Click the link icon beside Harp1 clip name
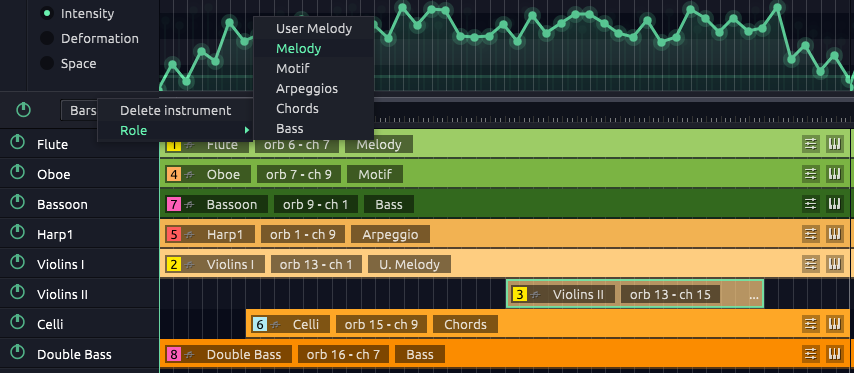Screen dimensions: 854x373 coord(190,235)
